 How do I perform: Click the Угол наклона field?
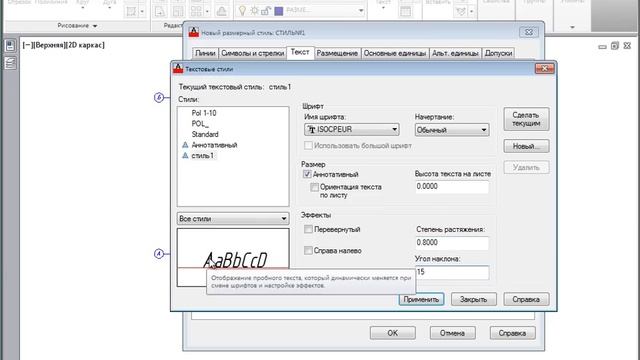(451, 272)
